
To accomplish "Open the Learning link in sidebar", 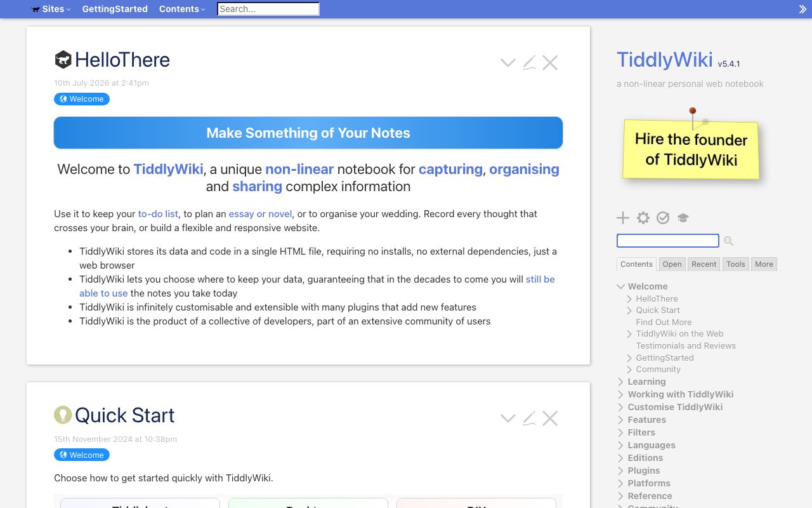I will [x=646, y=382].
